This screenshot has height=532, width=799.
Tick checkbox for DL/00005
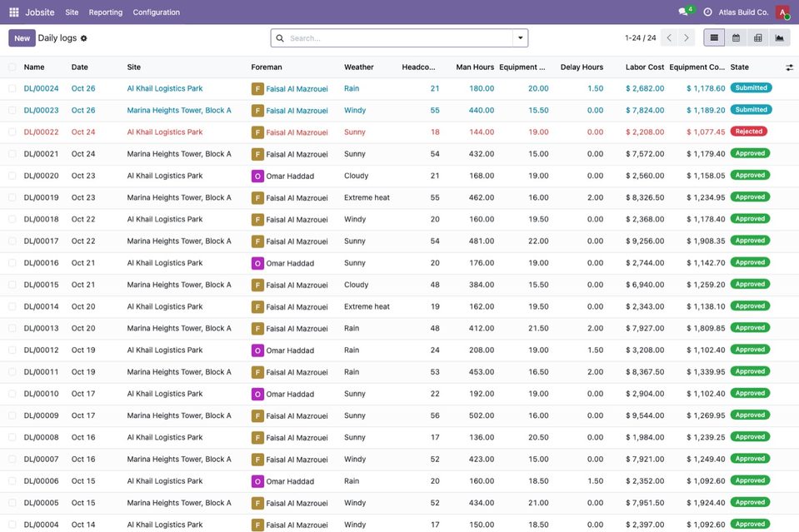(12, 503)
